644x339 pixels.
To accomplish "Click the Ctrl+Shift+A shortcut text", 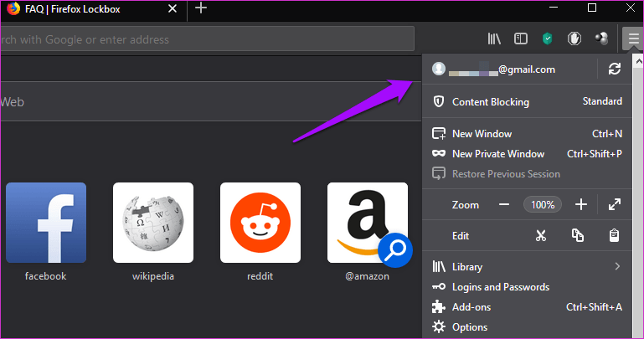I will coord(594,306).
